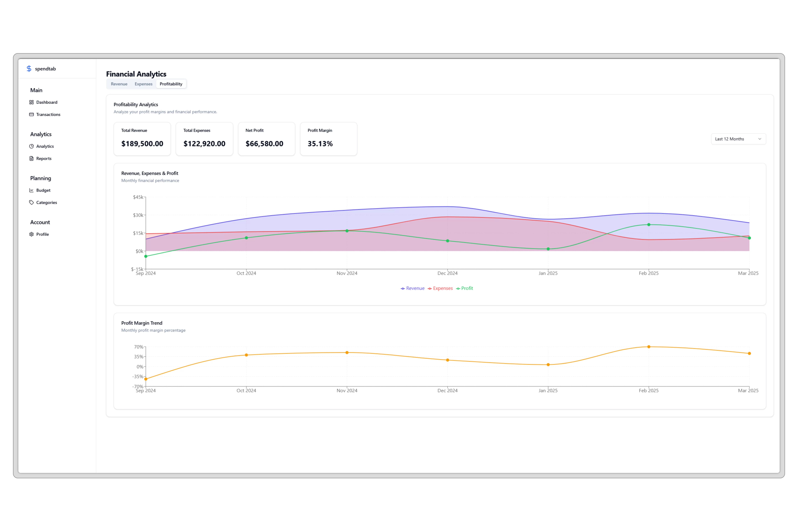Click the Sep 2024 profit data point
The image size is (798, 532).
(146, 256)
